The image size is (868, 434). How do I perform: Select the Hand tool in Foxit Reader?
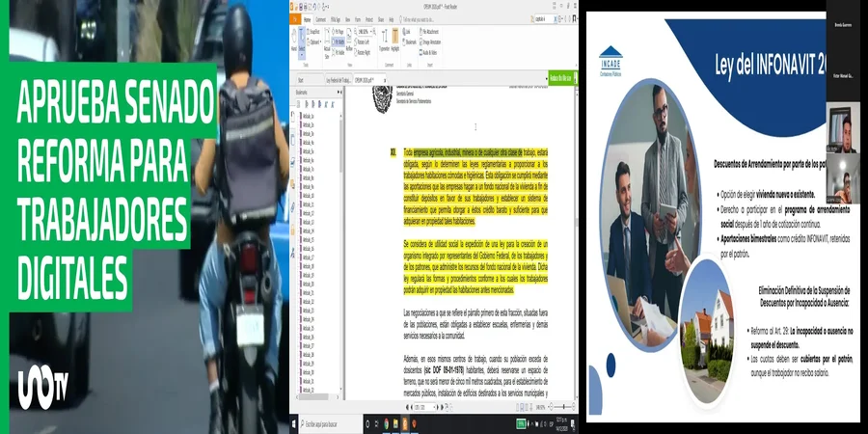(294, 41)
